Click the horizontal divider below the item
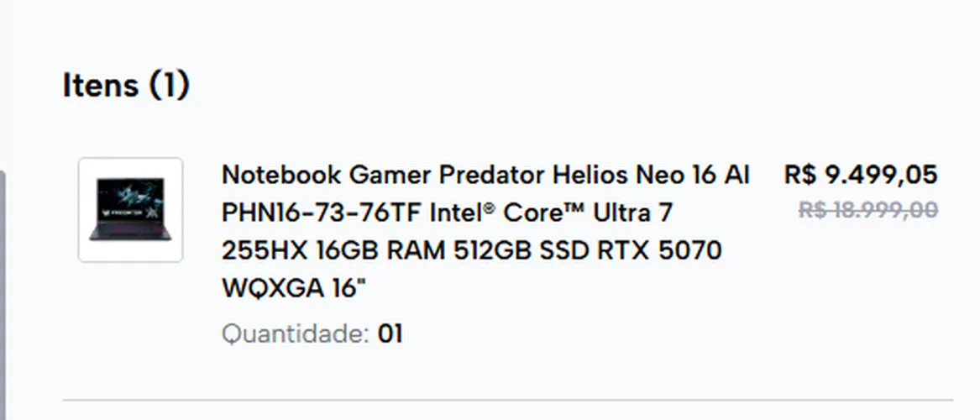Screen dimensions: 980x420 tap(507, 400)
